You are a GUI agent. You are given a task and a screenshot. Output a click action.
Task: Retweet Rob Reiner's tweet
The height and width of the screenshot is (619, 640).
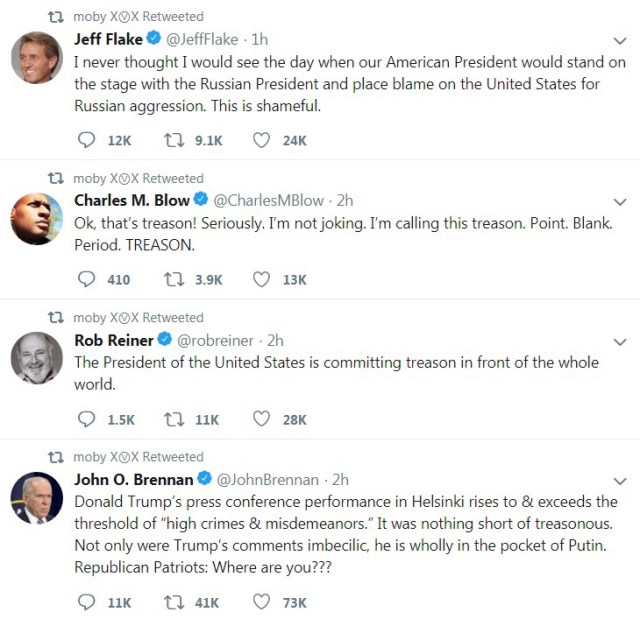(175, 419)
